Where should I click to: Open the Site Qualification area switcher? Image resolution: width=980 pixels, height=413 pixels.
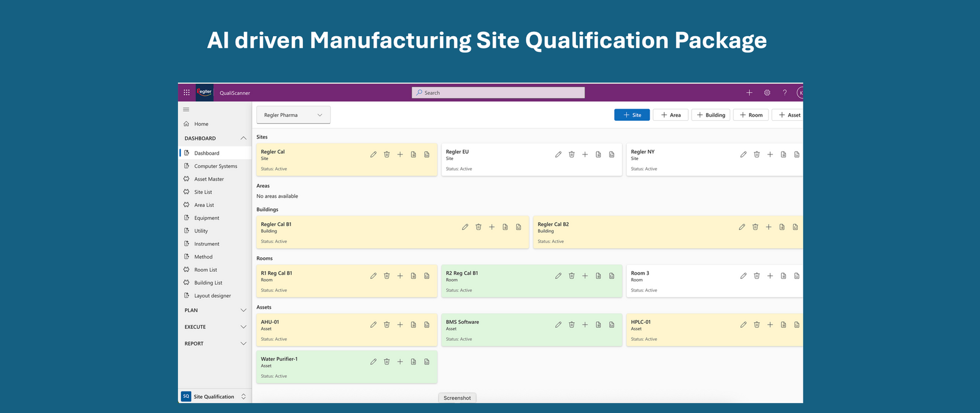214,396
